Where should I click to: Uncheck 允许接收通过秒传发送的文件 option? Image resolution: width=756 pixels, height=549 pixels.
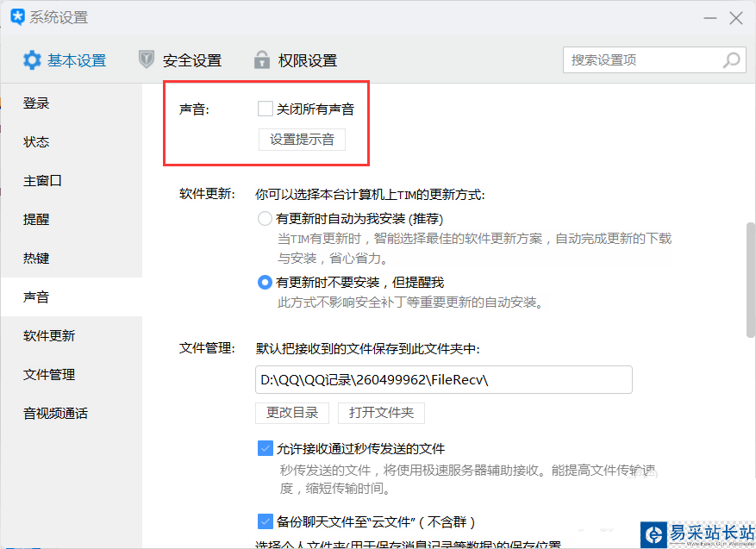266,448
